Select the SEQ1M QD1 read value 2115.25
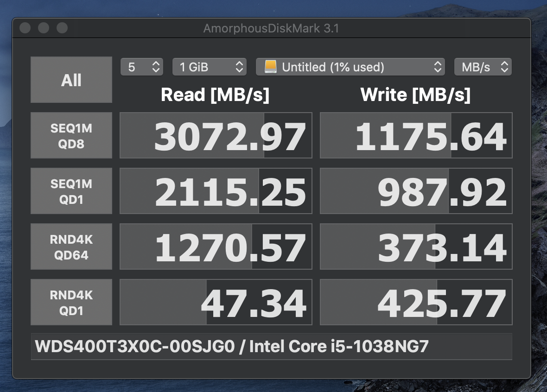The width and height of the screenshot is (547, 392). click(x=216, y=191)
